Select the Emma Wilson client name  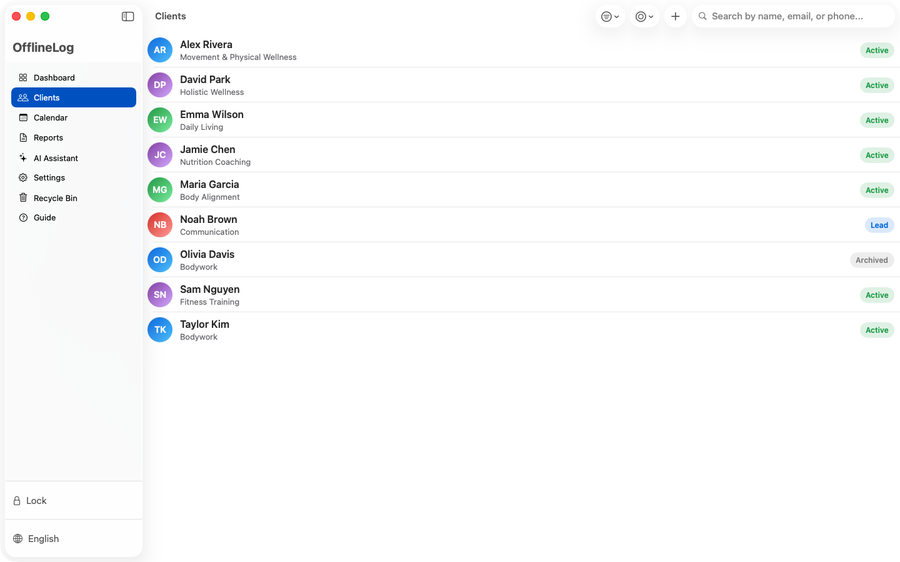212,114
